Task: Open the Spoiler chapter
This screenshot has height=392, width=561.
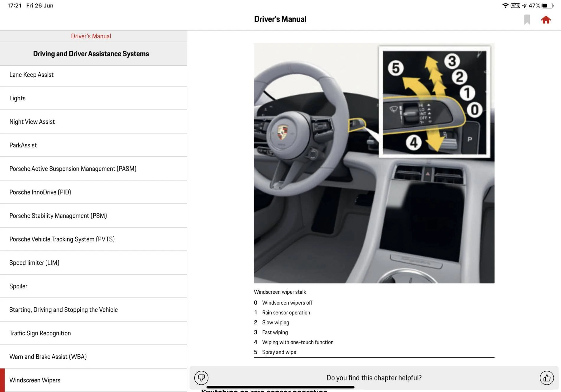Action: click(93, 286)
